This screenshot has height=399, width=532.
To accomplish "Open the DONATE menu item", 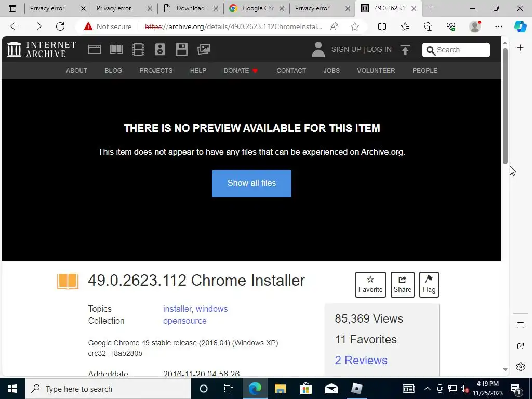I will pos(241,71).
